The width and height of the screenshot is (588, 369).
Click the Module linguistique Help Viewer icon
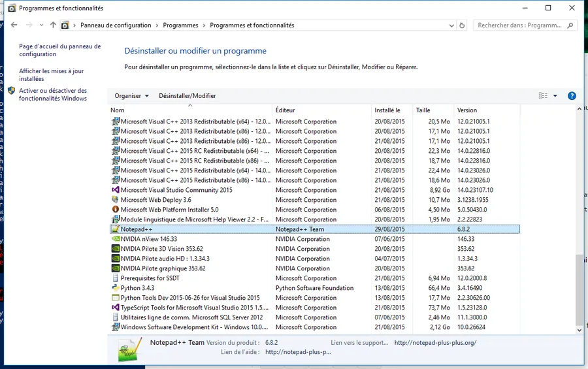(116, 219)
